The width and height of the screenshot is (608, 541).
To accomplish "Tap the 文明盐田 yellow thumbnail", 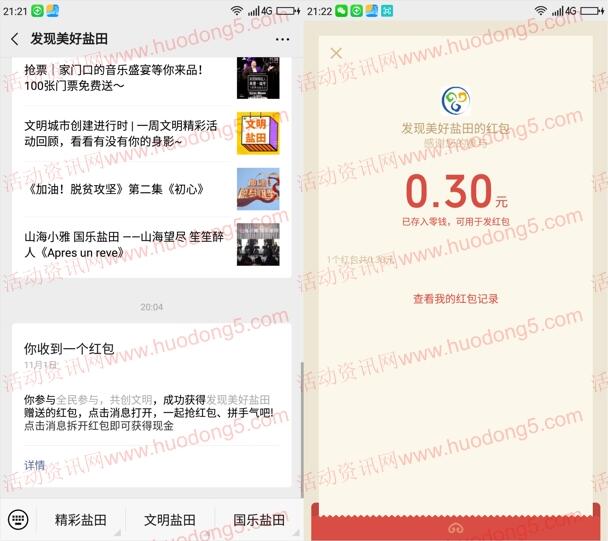I will tap(258, 133).
